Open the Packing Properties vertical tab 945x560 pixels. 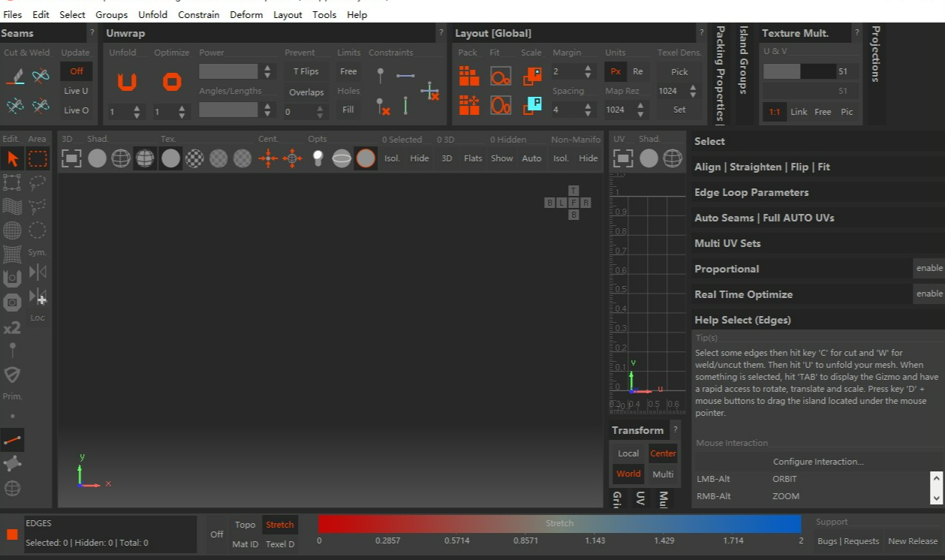(x=720, y=74)
